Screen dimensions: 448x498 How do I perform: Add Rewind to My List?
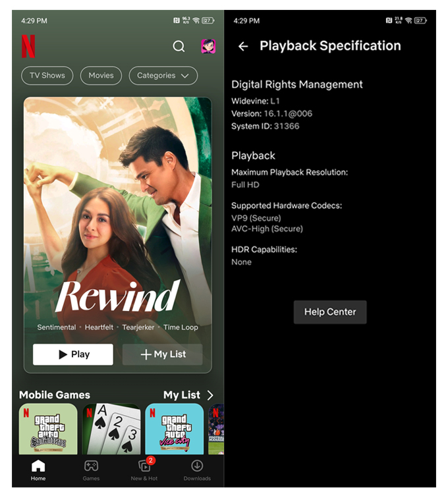click(x=163, y=354)
